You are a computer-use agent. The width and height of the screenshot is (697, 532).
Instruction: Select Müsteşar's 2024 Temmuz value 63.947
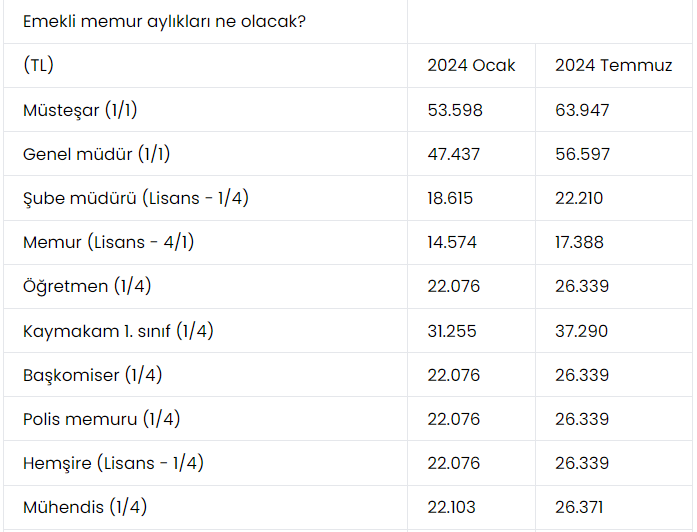pos(582,110)
